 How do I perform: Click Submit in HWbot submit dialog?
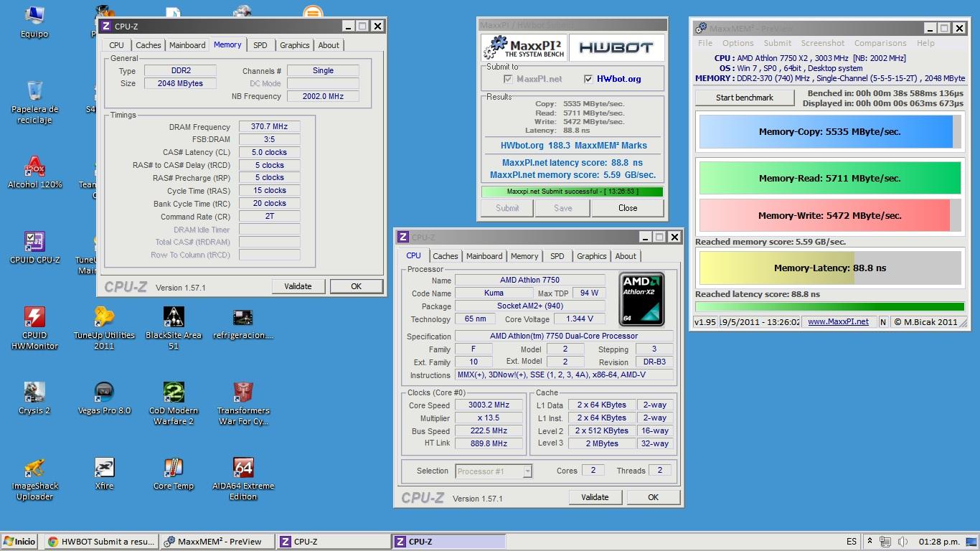(507, 208)
